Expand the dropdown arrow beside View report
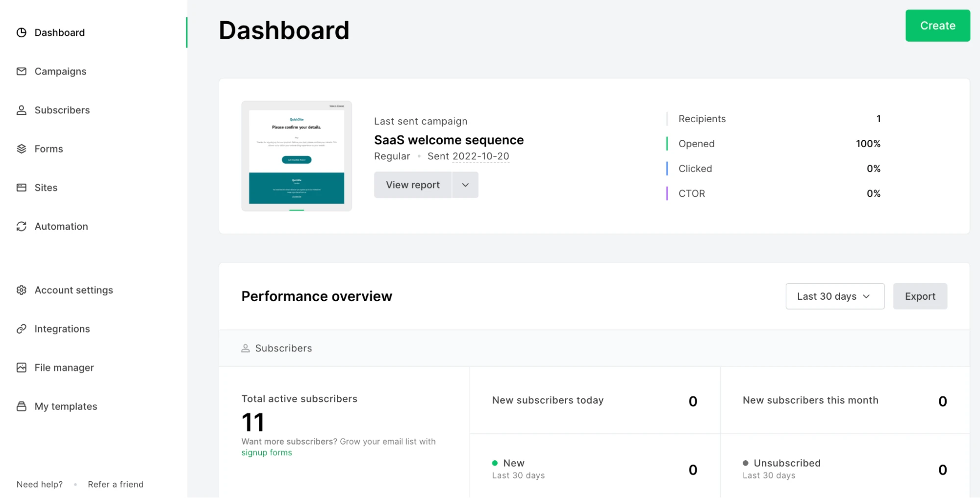The image size is (980, 498). click(x=465, y=185)
